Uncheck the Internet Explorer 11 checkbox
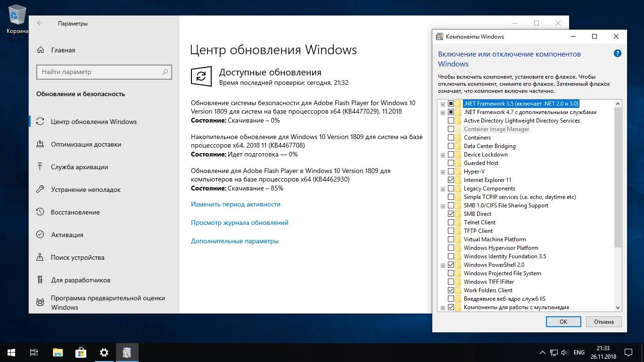Screen dimensions: 644x362 [x=451, y=180]
